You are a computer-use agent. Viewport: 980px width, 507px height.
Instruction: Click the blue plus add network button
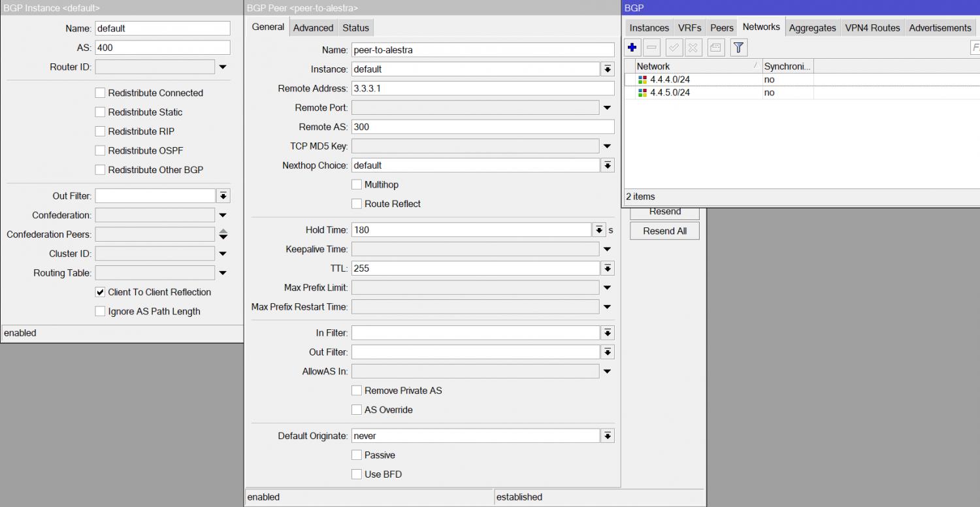[632, 48]
